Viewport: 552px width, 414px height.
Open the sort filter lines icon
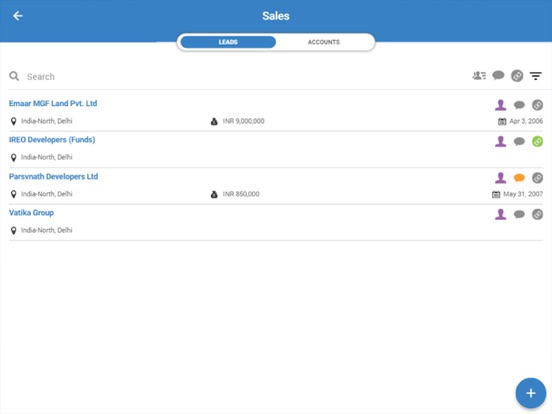click(x=536, y=76)
